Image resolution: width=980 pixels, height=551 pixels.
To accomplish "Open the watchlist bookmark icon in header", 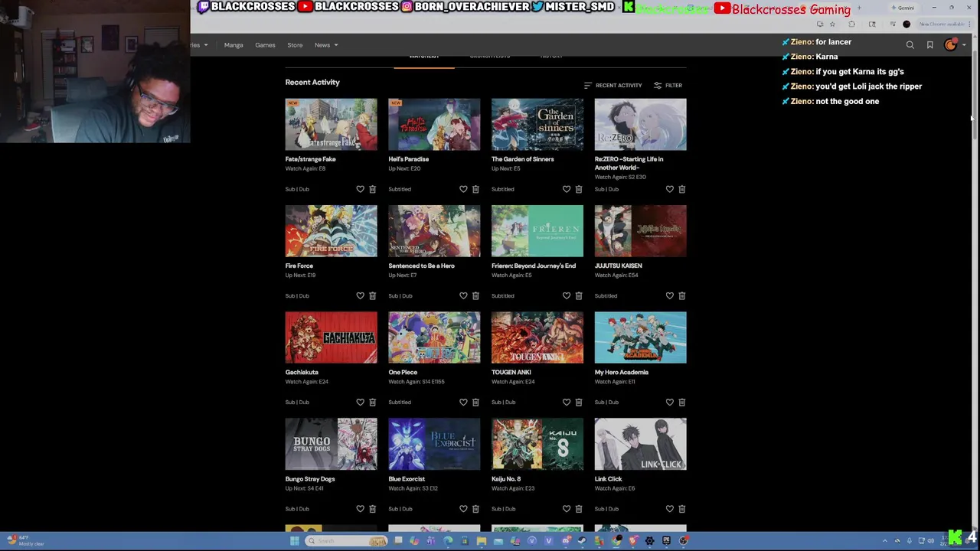I will coord(930,45).
